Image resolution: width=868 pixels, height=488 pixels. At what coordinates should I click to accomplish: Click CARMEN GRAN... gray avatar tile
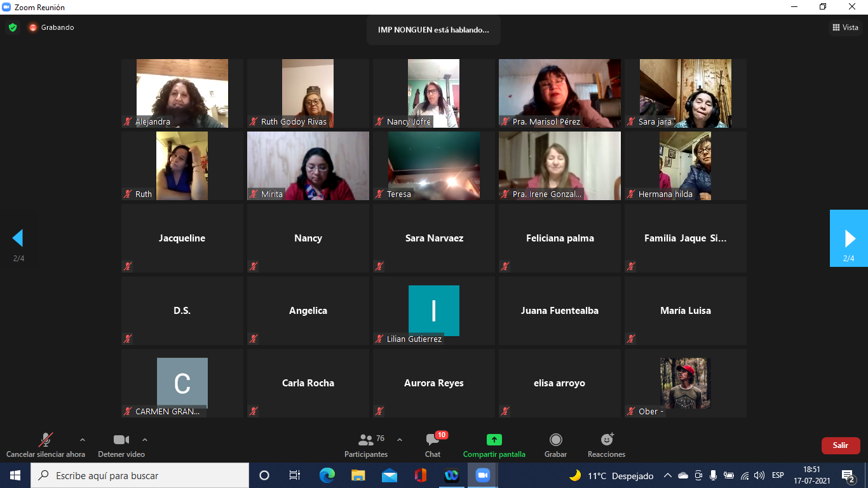coord(182,383)
